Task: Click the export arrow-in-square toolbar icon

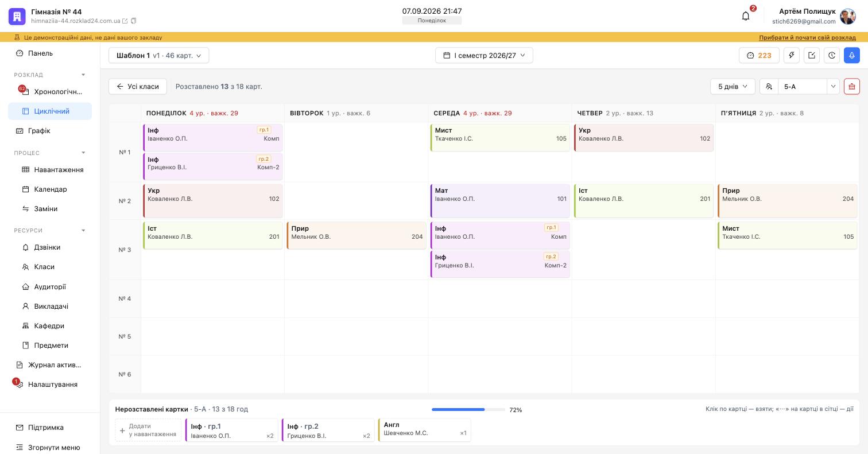Action: click(x=812, y=55)
